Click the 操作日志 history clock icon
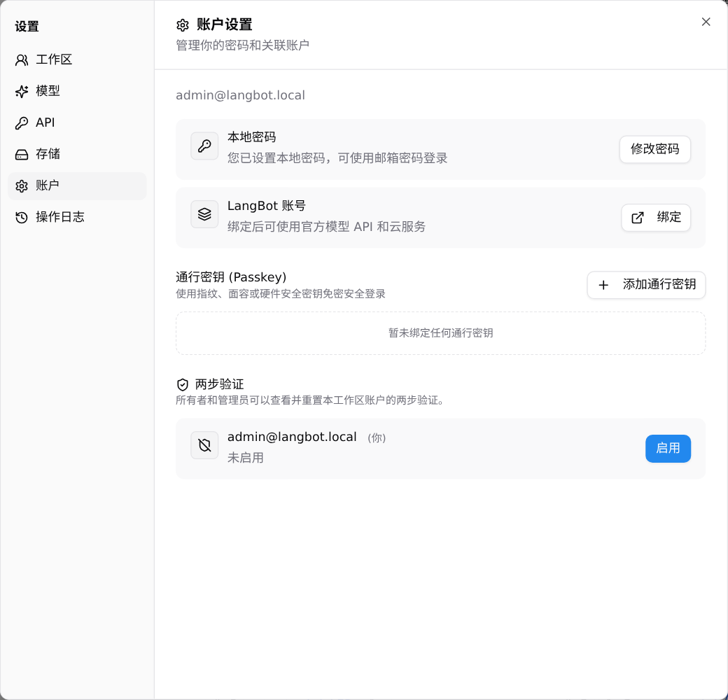This screenshot has height=700, width=728. 22,217
